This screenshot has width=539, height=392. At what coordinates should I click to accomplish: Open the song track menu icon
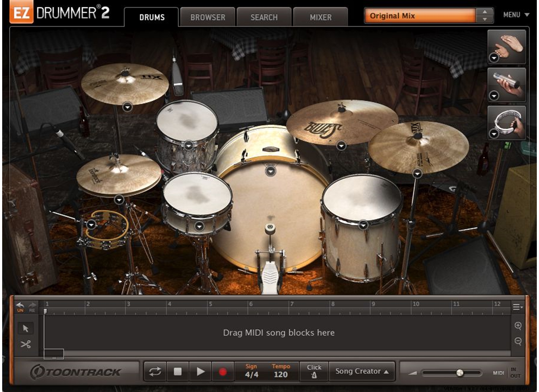[x=517, y=307]
